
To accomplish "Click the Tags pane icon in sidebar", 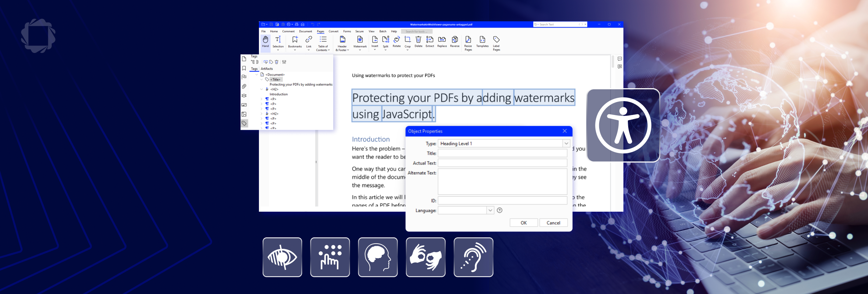I will pos(244,123).
